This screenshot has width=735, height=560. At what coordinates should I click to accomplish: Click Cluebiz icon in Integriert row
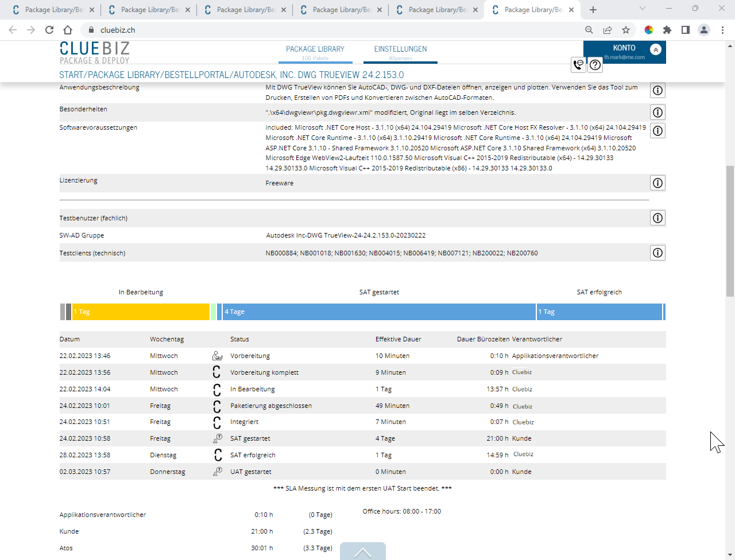216,422
